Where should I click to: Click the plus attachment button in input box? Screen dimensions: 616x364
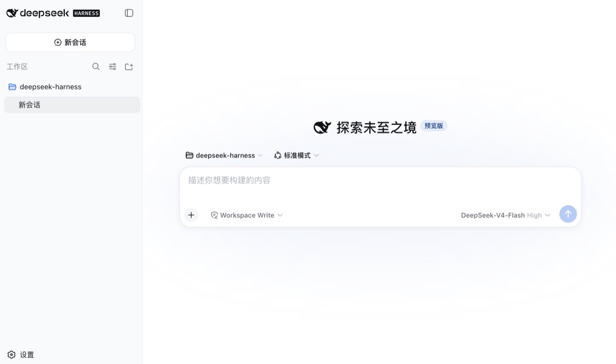tap(191, 215)
